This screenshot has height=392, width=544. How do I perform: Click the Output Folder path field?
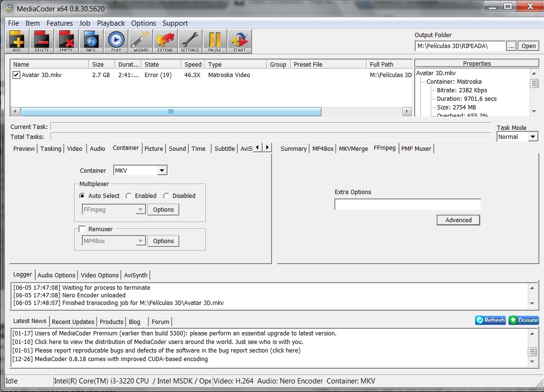click(460, 46)
